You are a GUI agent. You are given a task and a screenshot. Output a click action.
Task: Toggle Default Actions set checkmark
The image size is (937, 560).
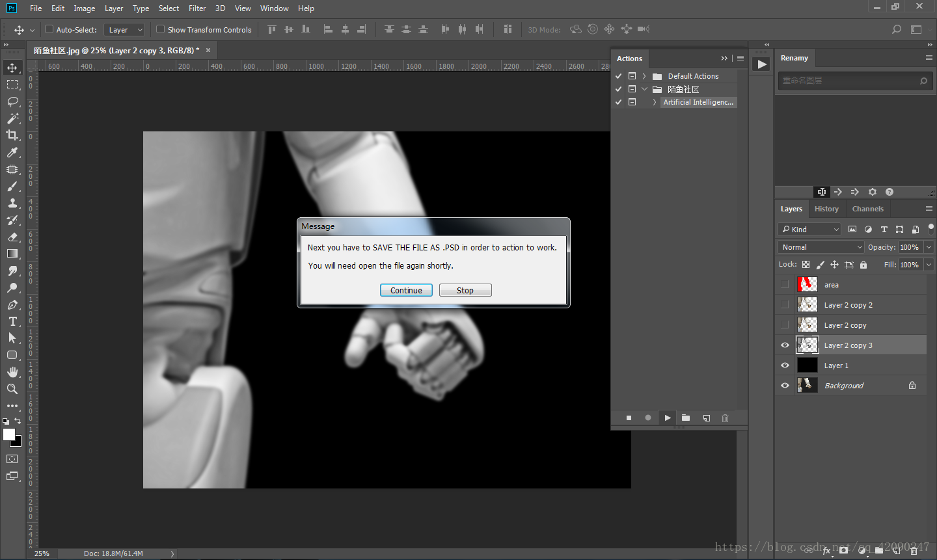tap(619, 76)
